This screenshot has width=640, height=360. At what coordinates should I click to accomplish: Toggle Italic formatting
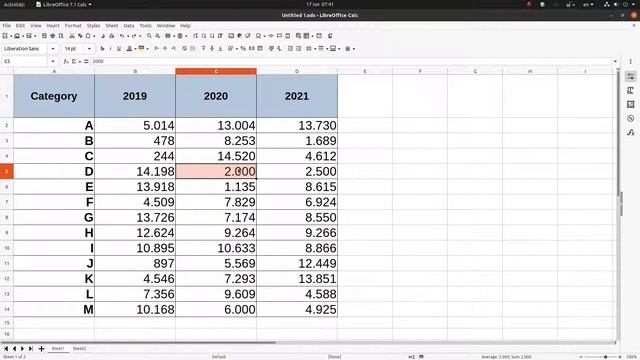pyautogui.click(x=110, y=49)
